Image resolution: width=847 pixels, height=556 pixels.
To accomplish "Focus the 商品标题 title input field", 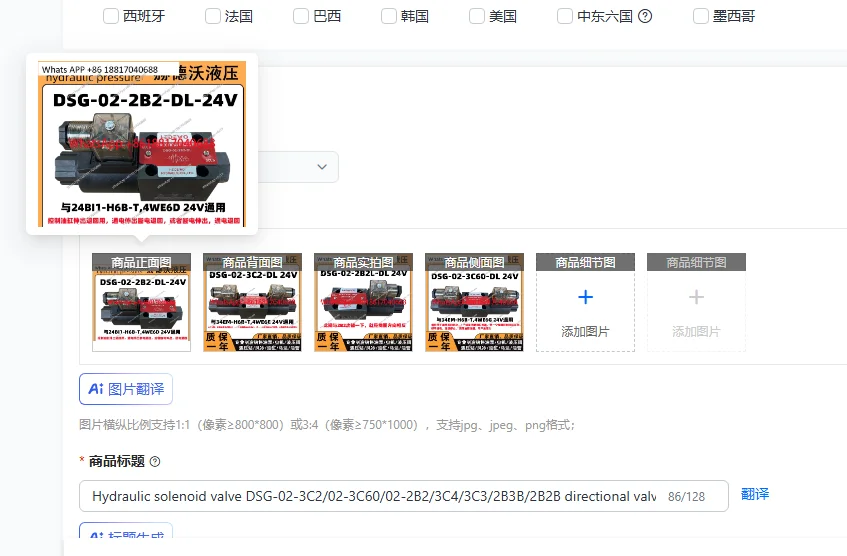I will (x=404, y=496).
